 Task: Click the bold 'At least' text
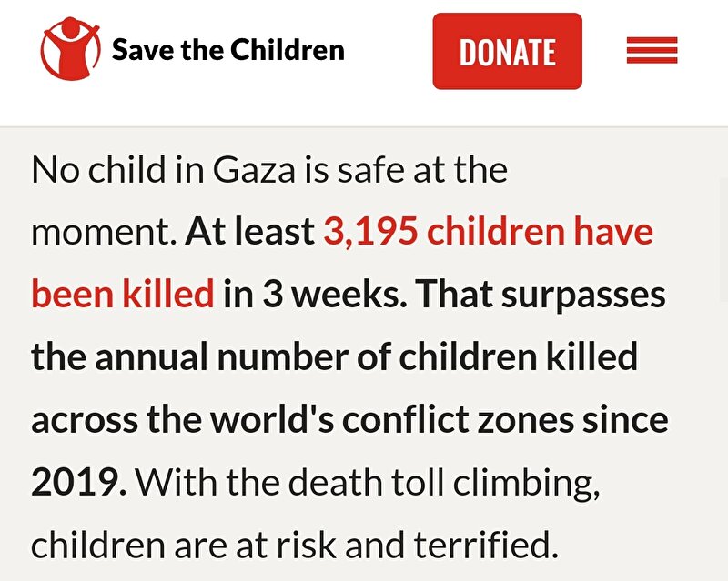click(x=249, y=231)
